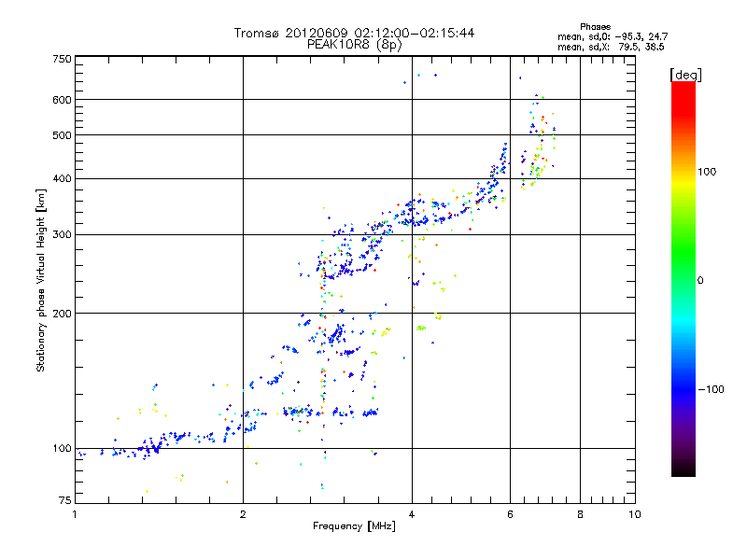
Task: Click the x-axis tick label '6'
Action: click(x=510, y=514)
